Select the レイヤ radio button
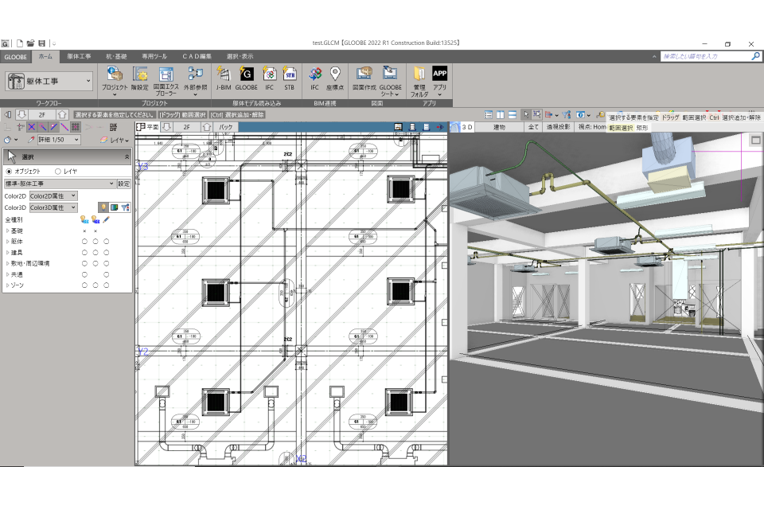764x505 pixels. click(x=58, y=171)
